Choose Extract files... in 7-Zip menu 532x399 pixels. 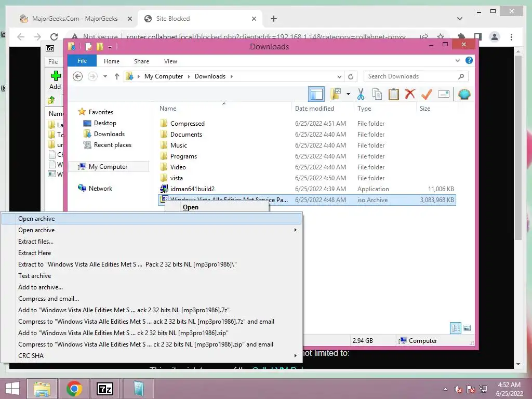pos(36,242)
